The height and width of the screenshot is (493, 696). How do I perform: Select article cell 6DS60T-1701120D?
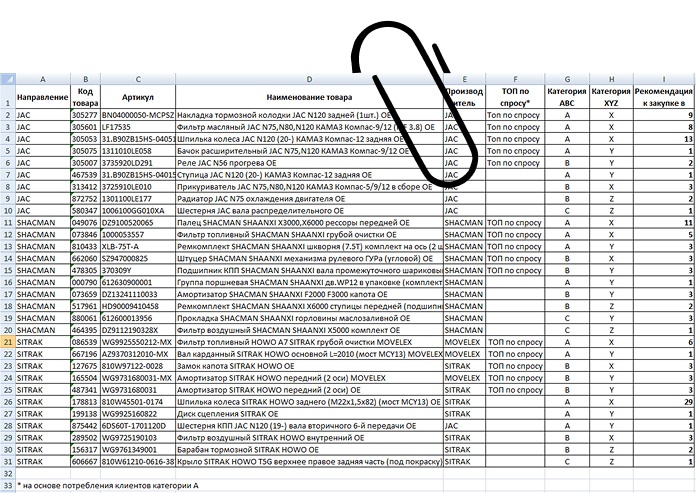(138, 426)
